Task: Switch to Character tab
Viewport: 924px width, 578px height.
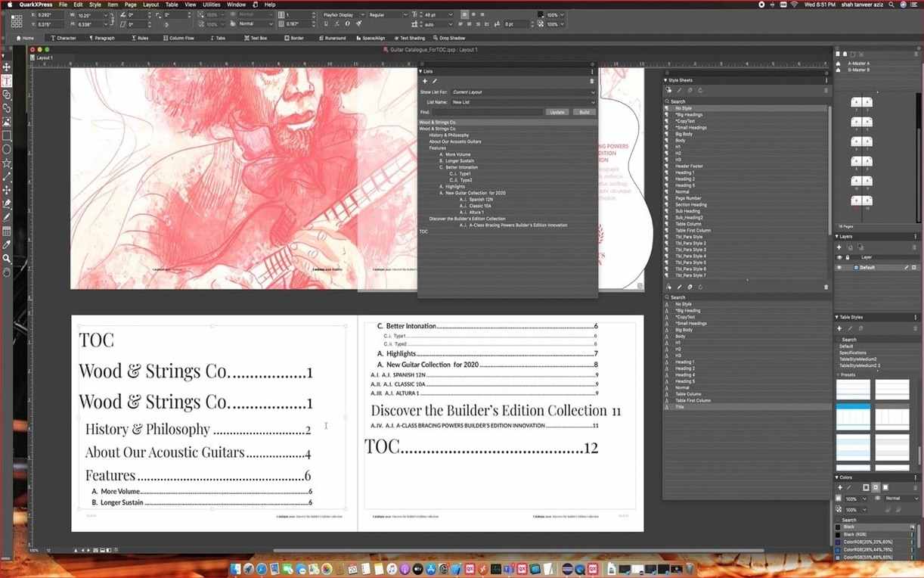Action: pos(64,38)
